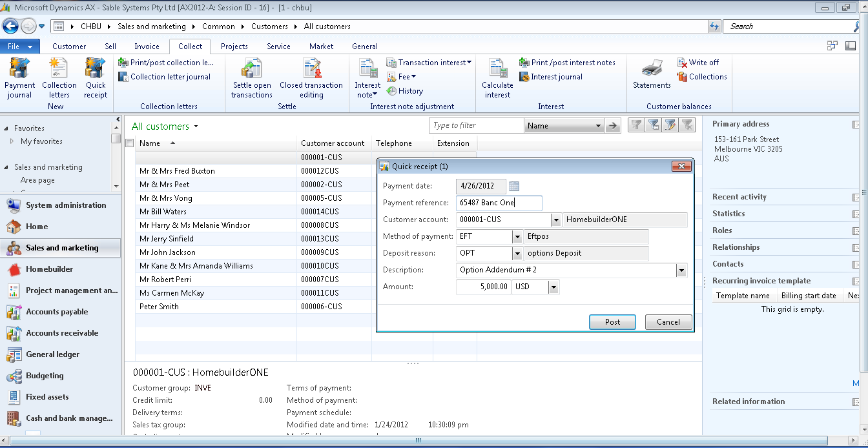Click the Interest note ribbon button
Image resolution: width=868 pixels, height=448 pixels.
click(x=367, y=78)
